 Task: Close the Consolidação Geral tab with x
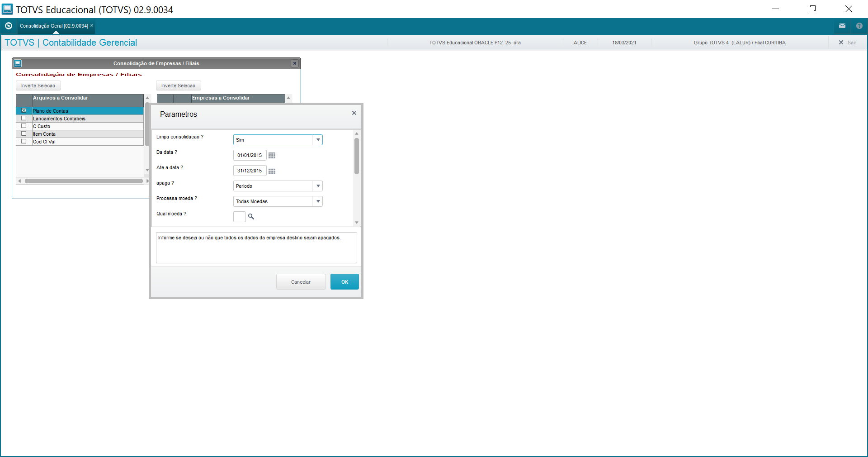92,25
